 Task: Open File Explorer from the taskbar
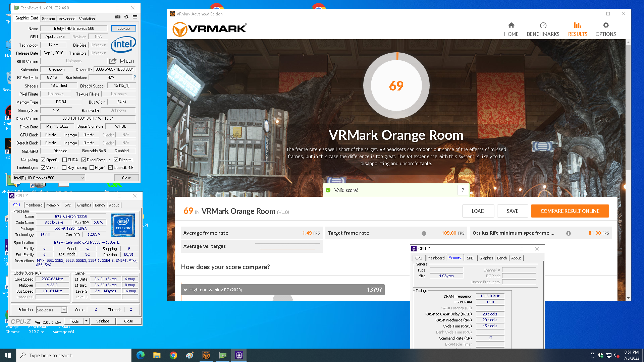(x=157, y=355)
